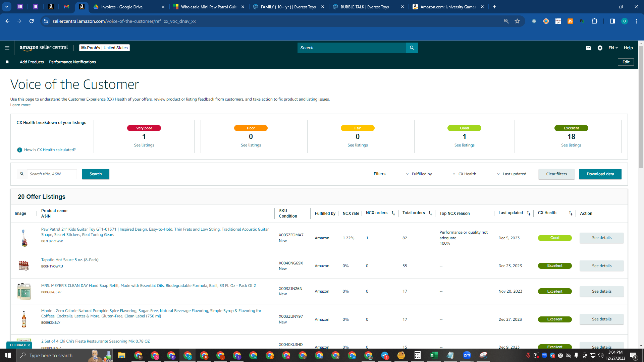The width and height of the screenshot is (644, 362).
Task: Click the Paw Patrol guitar thumbnail
Action: click(24, 238)
